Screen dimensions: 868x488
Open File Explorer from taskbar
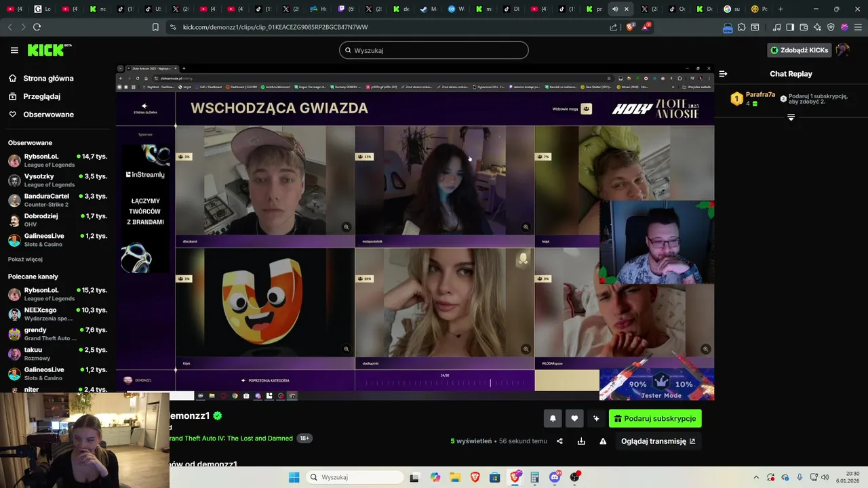tap(455, 477)
